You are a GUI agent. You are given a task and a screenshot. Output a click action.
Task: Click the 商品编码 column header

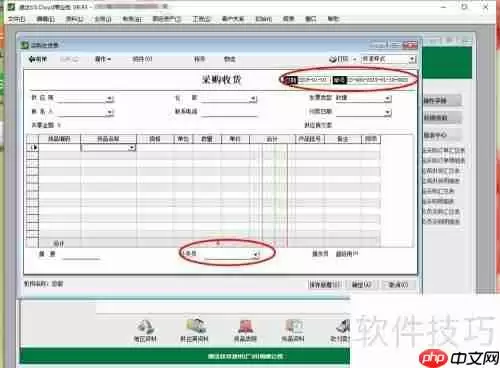(60, 139)
